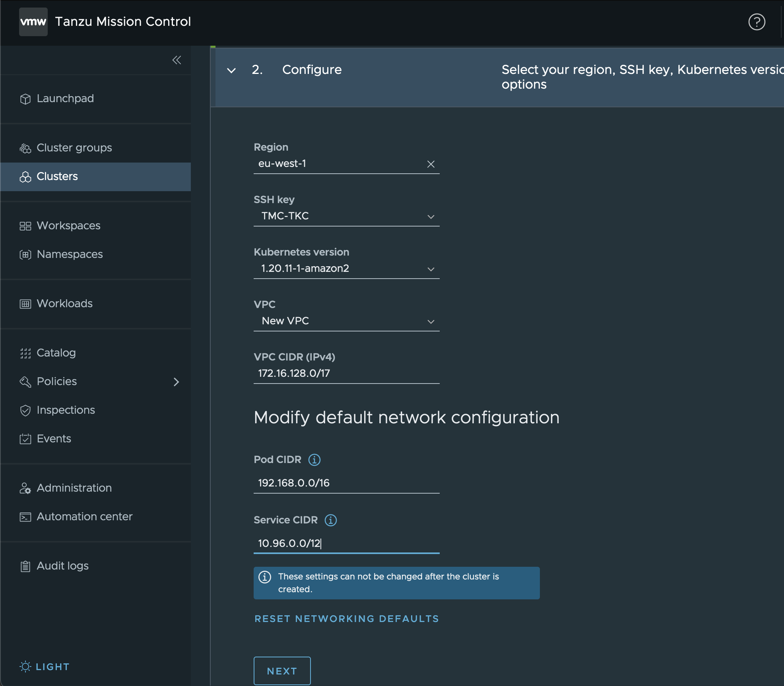
Task: Navigate to Namespaces
Action: (70, 254)
